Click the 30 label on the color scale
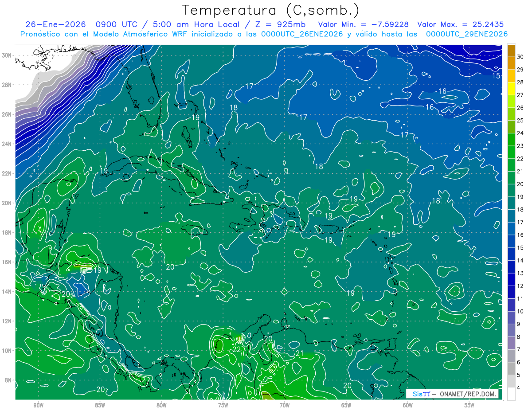This screenshot has height=411, width=532. pyautogui.click(x=521, y=57)
